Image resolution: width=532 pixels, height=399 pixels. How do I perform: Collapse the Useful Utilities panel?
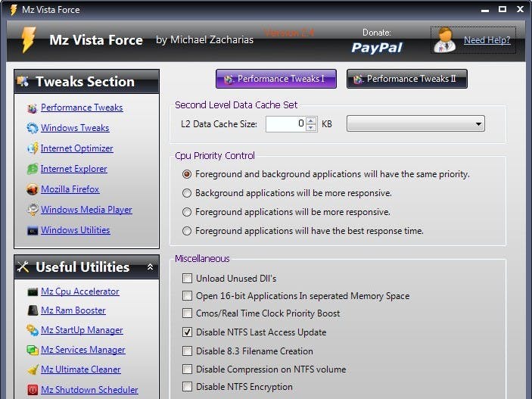pyautogui.click(x=150, y=267)
